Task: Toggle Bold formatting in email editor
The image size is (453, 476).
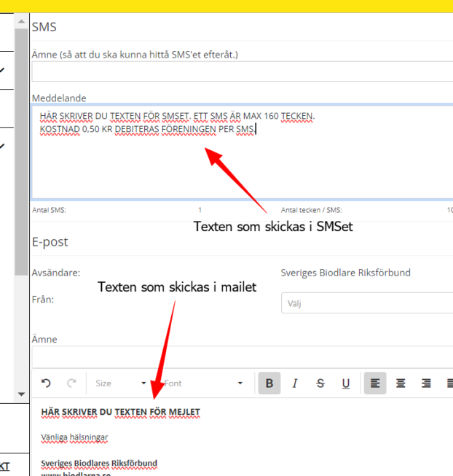Action: tap(269, 383)
